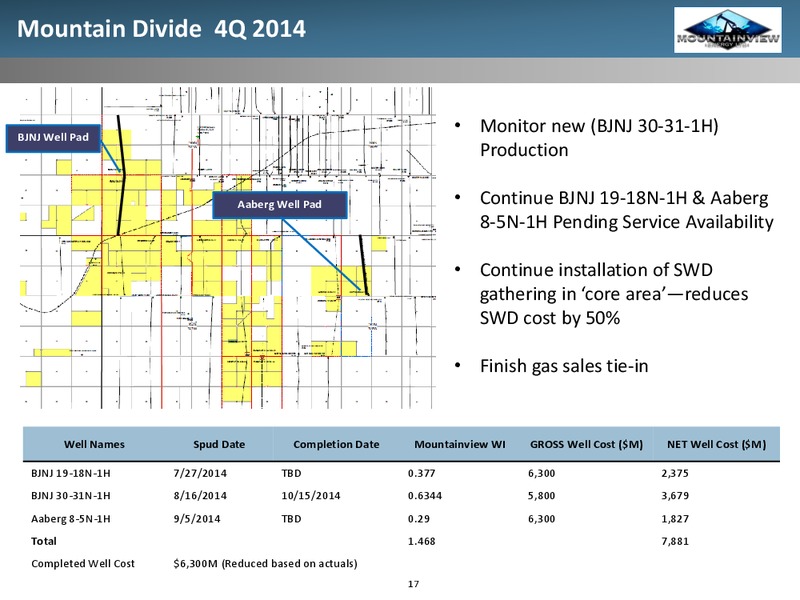This screenshot has width=800, height=600.
Task: Click gross cost '6,300' in BJNJ 19-18N-1H row
Action: coord(541,473)
